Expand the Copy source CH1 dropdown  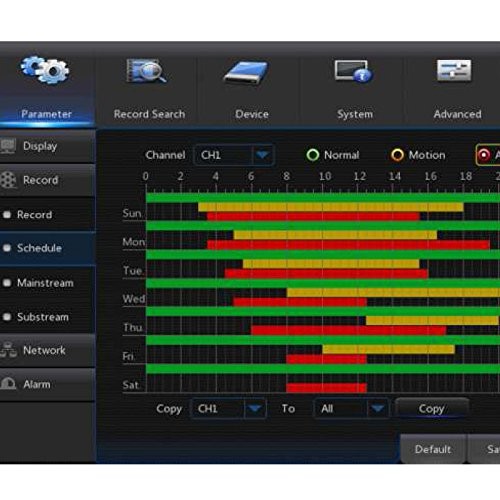pyautogui.click(x=229, y=408)
